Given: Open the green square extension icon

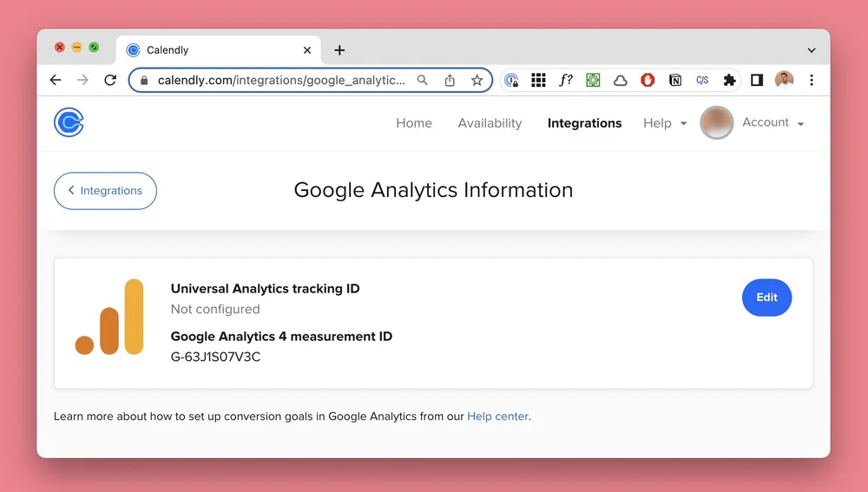Looking at the screenshot, I should click(593, 80).
